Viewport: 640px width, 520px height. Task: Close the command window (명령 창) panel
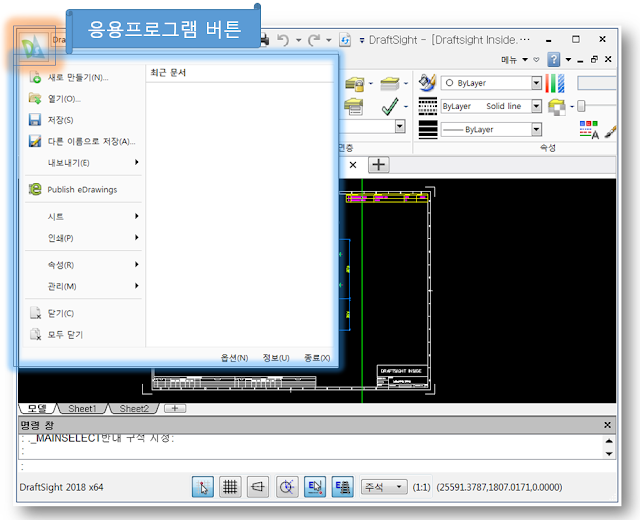(607, 425)
